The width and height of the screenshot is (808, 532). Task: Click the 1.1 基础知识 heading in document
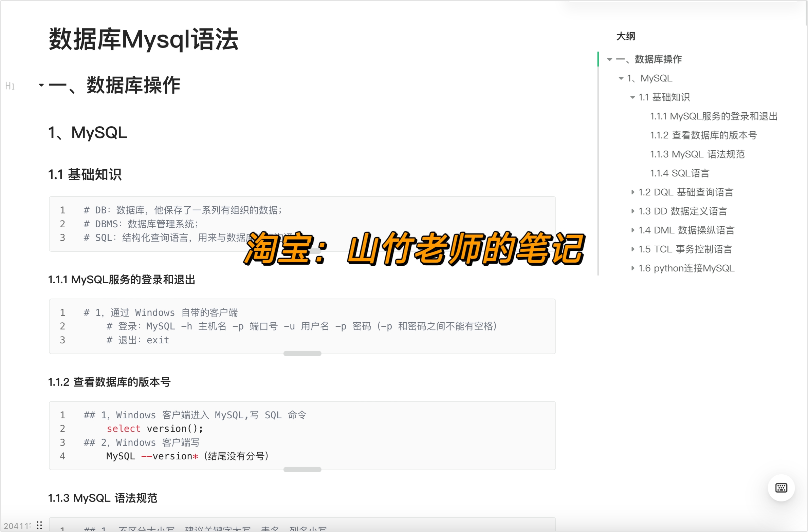click(85, 175)
